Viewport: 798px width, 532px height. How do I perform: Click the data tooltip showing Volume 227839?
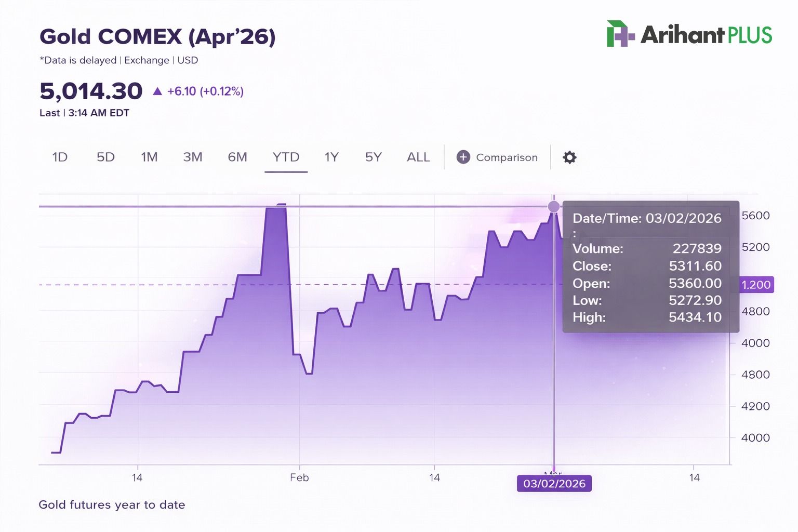[650, 267]
